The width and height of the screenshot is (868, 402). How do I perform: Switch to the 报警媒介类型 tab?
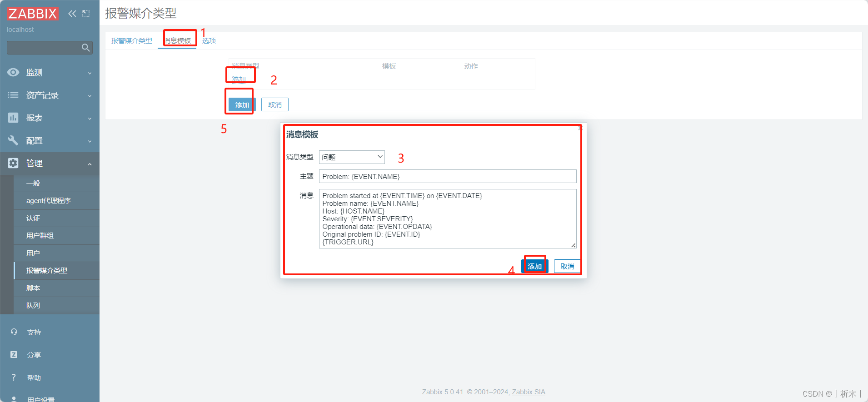(x=132, y=40)
